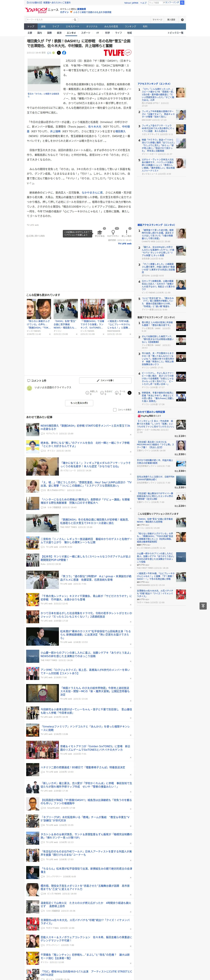Open the トップ navigation tab

pyautogui.click(x=31, y=26)
